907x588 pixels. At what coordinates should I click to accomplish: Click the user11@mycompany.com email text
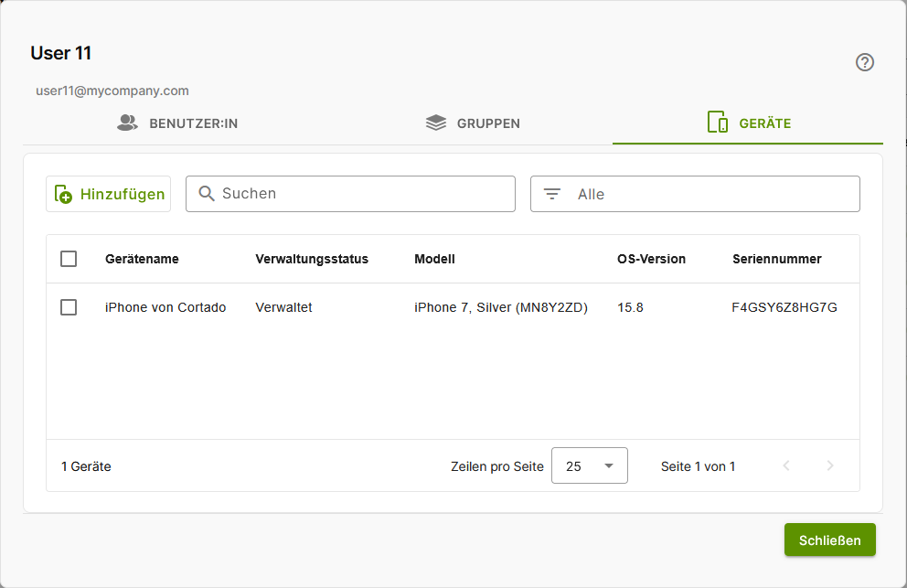point(112,91)
